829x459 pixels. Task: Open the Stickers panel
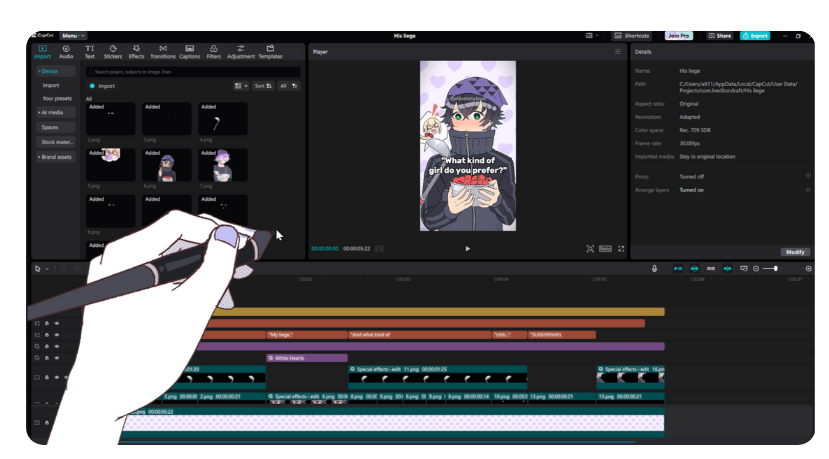pos(113,52)
